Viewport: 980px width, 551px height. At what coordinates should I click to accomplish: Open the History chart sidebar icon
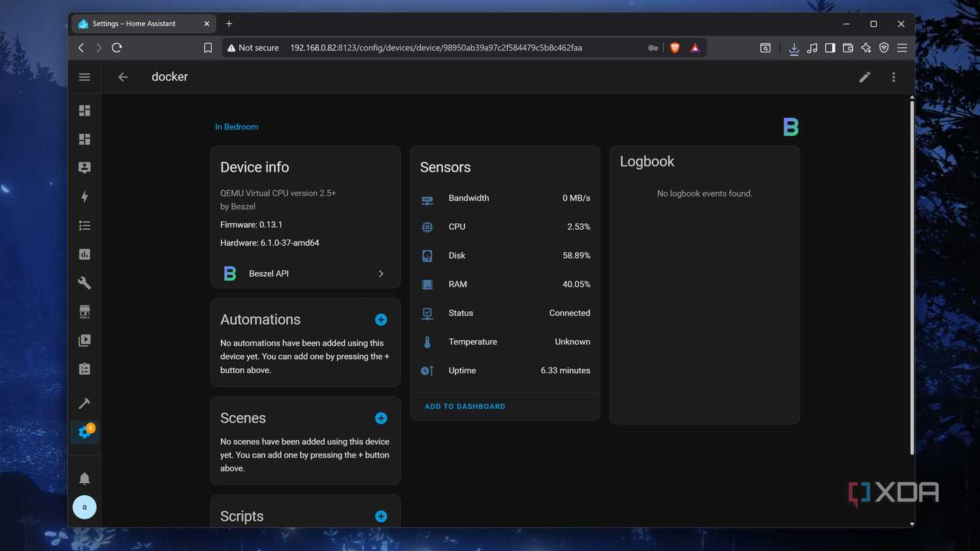84,254
